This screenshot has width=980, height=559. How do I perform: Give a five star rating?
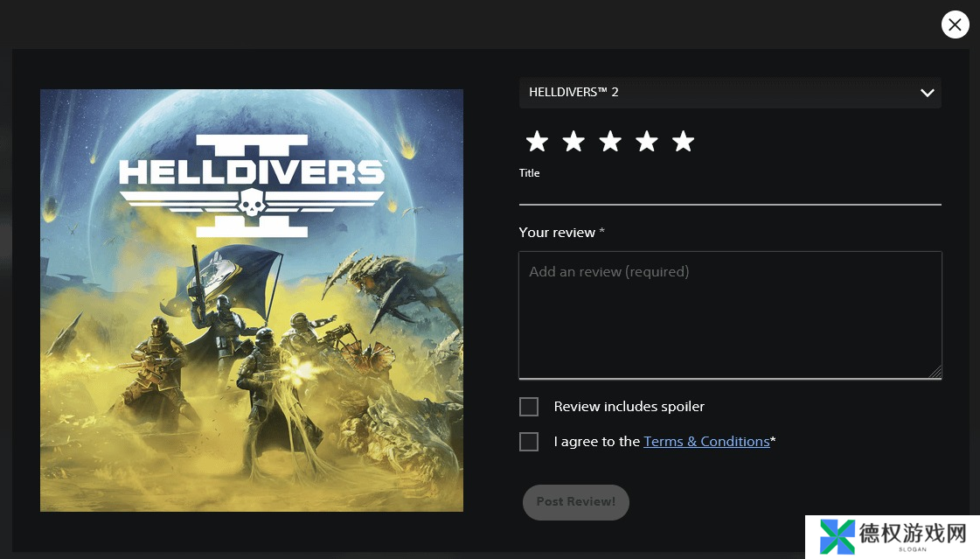click(683, 142)
